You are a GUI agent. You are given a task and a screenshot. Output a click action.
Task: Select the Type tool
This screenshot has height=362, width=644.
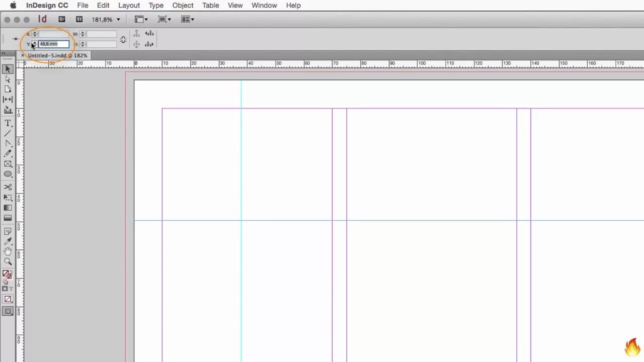click(8, 123)
